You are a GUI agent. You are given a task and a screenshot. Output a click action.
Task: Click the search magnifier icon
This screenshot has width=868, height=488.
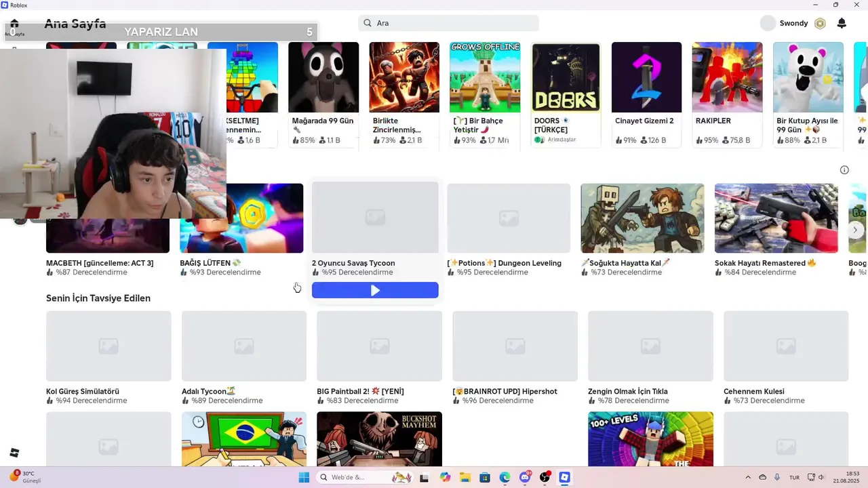368,23
